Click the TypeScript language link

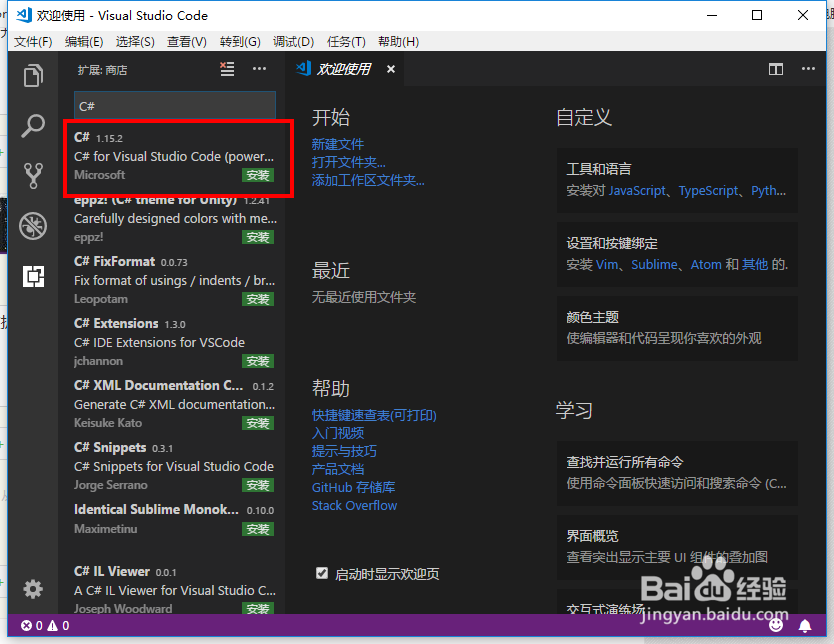coord(708,190)
